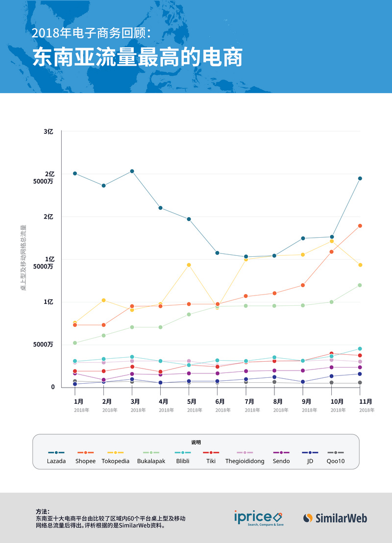Click Tokopedia's November data point
This screenshot has height=543, width=392.
pyautogui.click(x=360, y=265)
